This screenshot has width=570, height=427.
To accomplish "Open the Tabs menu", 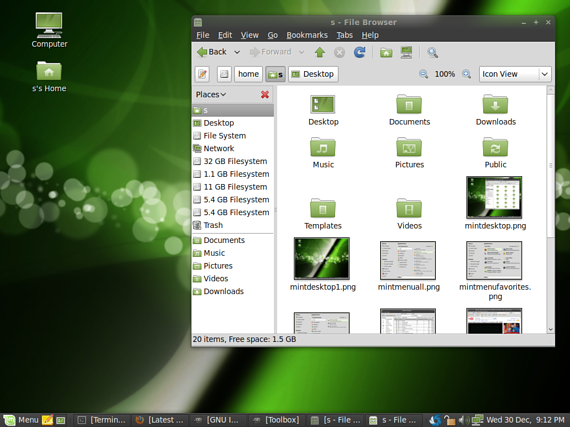I will click(x=344, y=35).
